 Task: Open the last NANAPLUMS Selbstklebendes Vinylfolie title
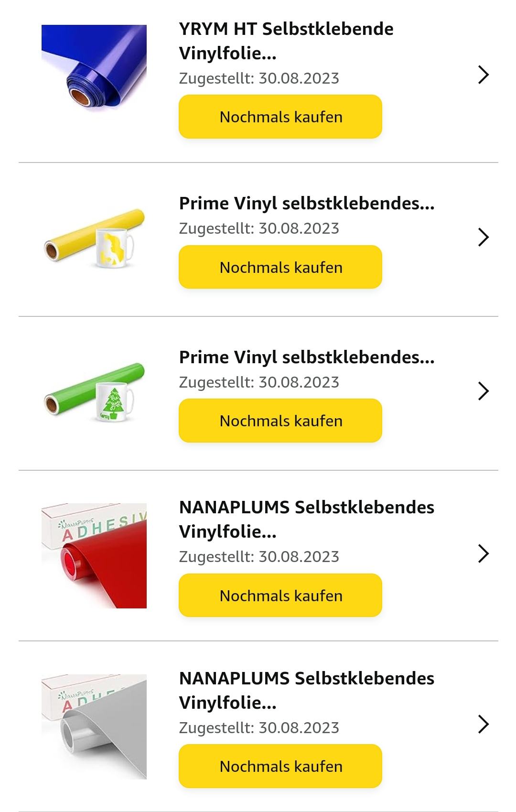pos(307,690)
